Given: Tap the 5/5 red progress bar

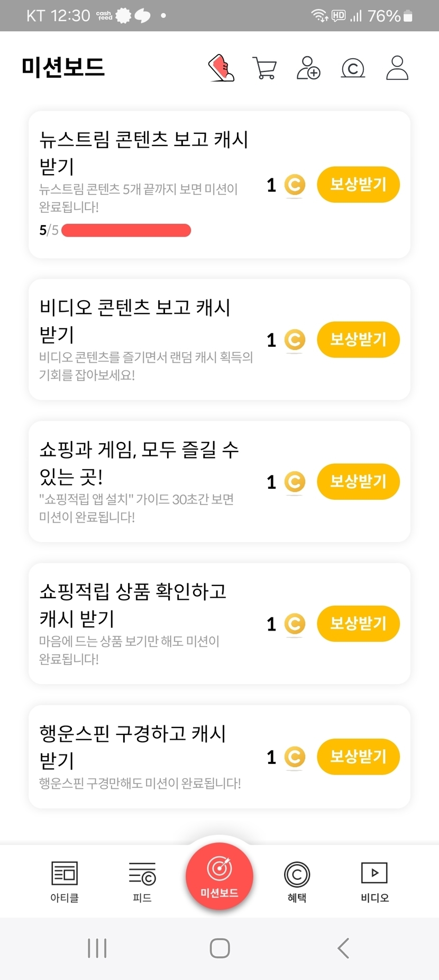Looking at the screenshot, I should click(x=126, y=230).
